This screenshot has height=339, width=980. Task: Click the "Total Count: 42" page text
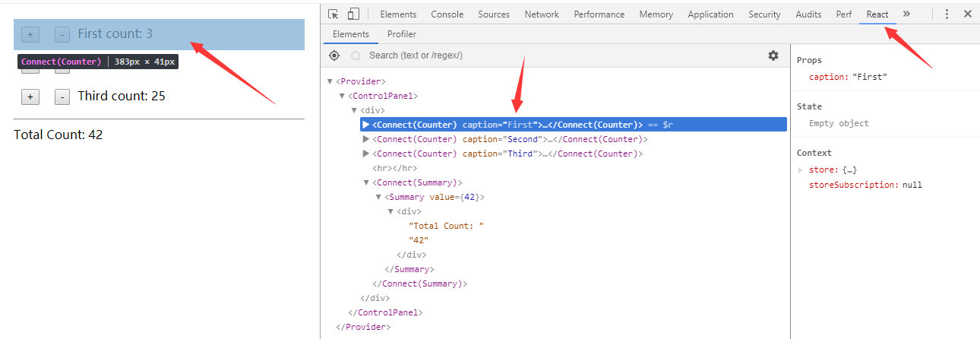click(58, 135)
